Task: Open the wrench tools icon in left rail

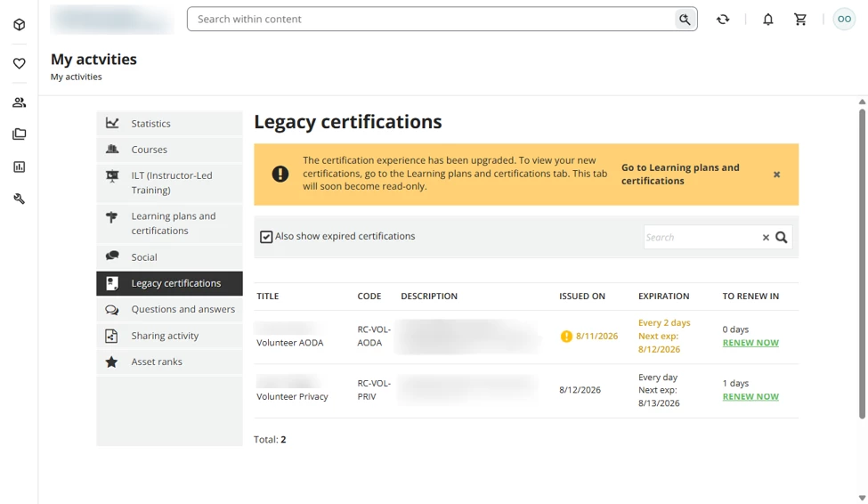Action: pos(20,199)
